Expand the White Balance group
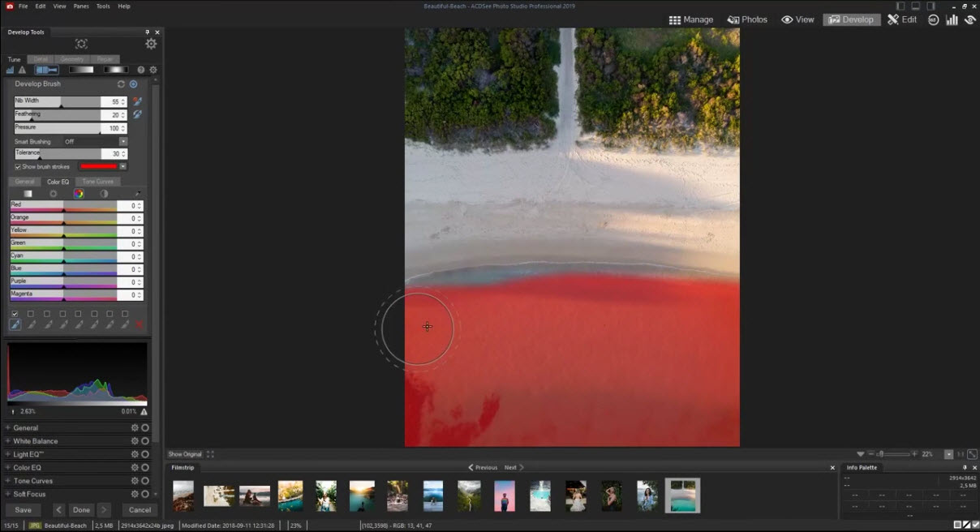Screen dimensions: 980x532 [8, 441]
